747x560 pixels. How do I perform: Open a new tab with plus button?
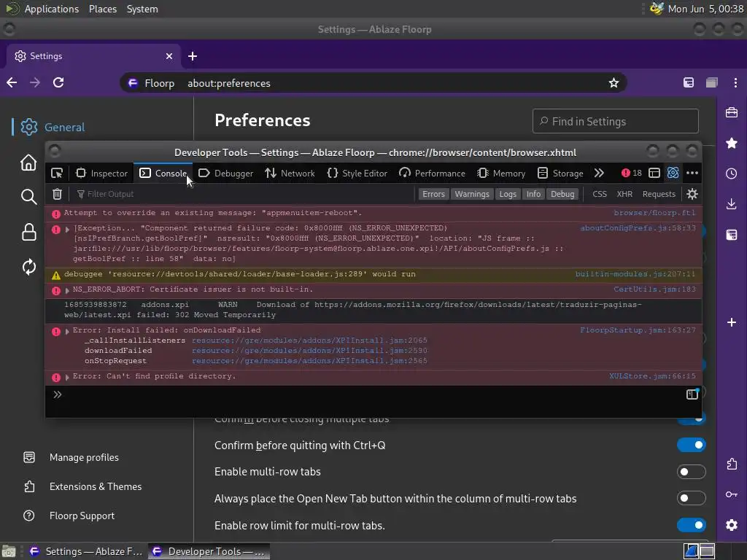(193, 56)
